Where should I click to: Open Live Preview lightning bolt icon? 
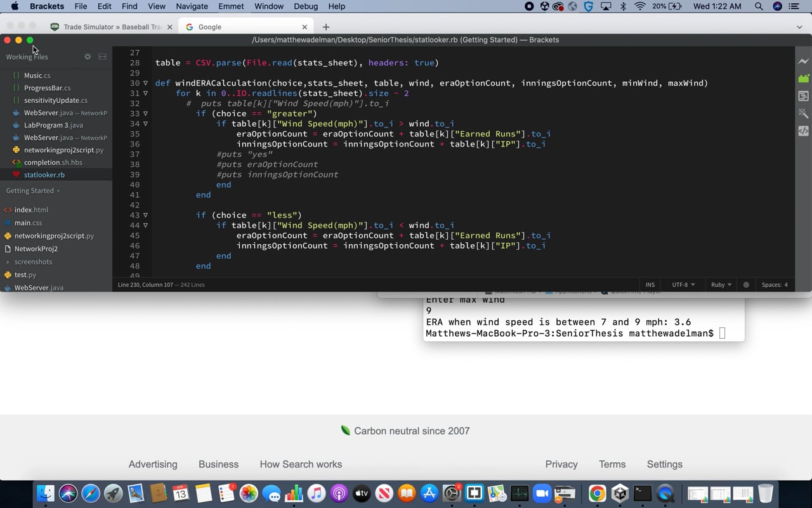click(x=803, y=62)
